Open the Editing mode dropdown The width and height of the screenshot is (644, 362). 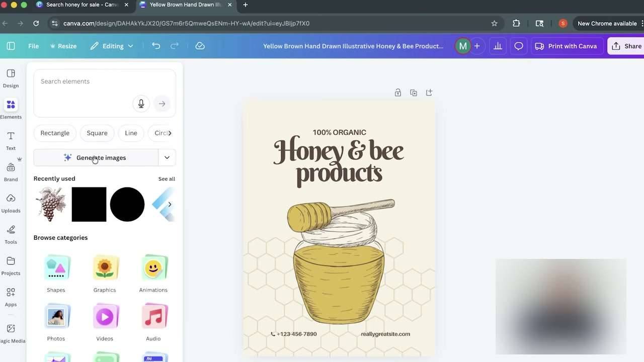[x=112, y=46]
